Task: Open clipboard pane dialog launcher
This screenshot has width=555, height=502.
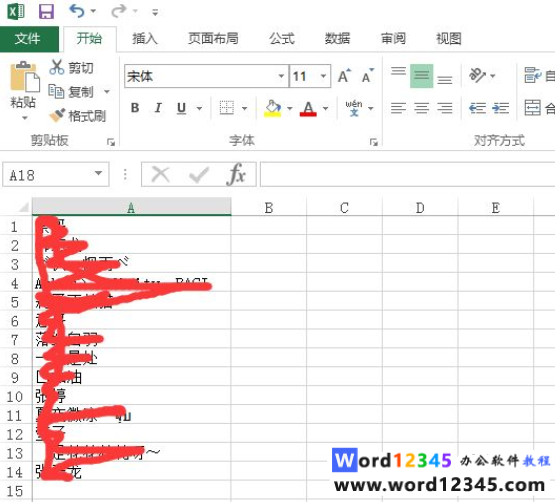Action: pos(111,142)
